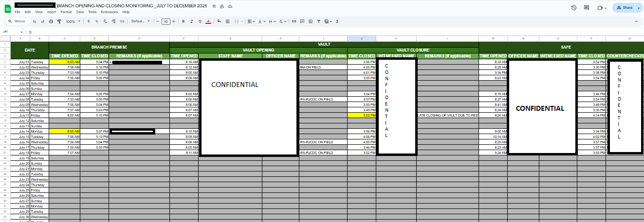Open version history clock icon
Viewport: 644px width, 222px height.
574,8
